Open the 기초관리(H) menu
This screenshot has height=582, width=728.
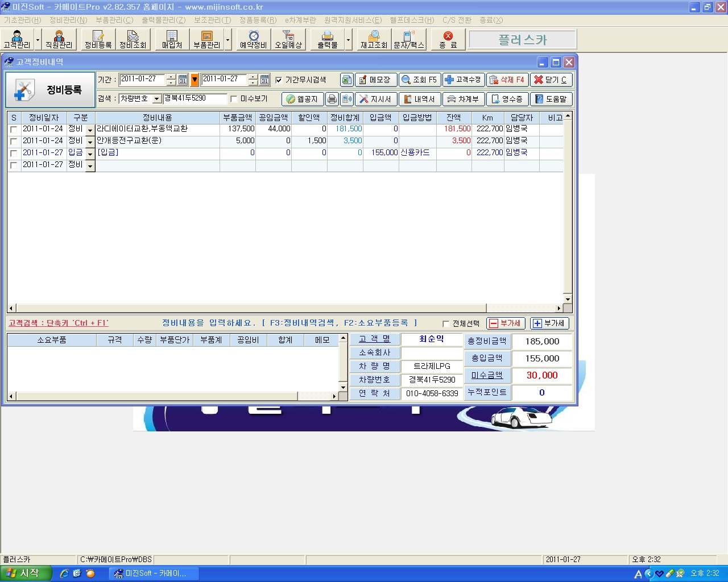click(23, 20)
